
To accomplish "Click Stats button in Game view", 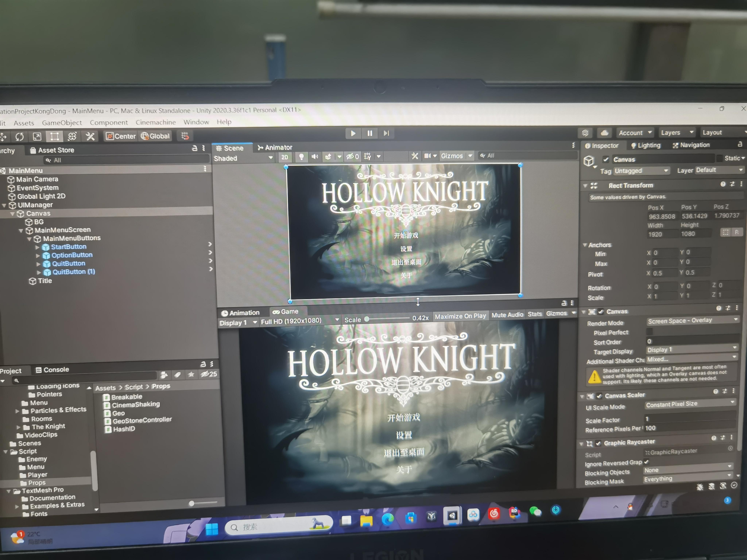I will (535, 314).
